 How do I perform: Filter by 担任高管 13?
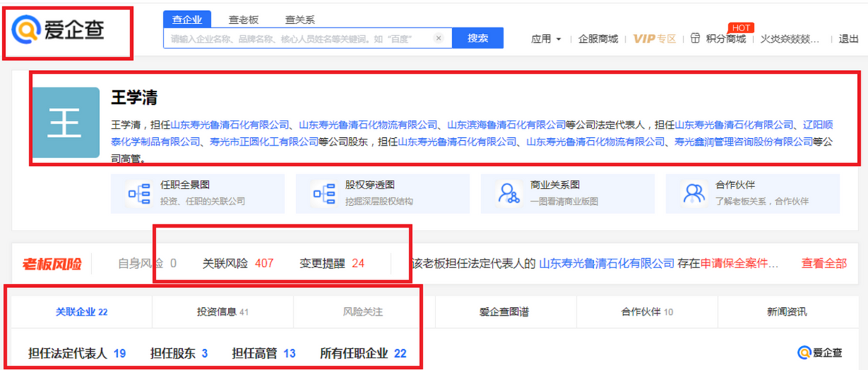coord(263,353)
